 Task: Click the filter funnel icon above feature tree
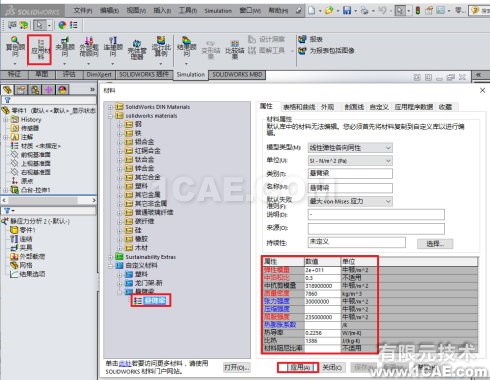coord(7,100)
